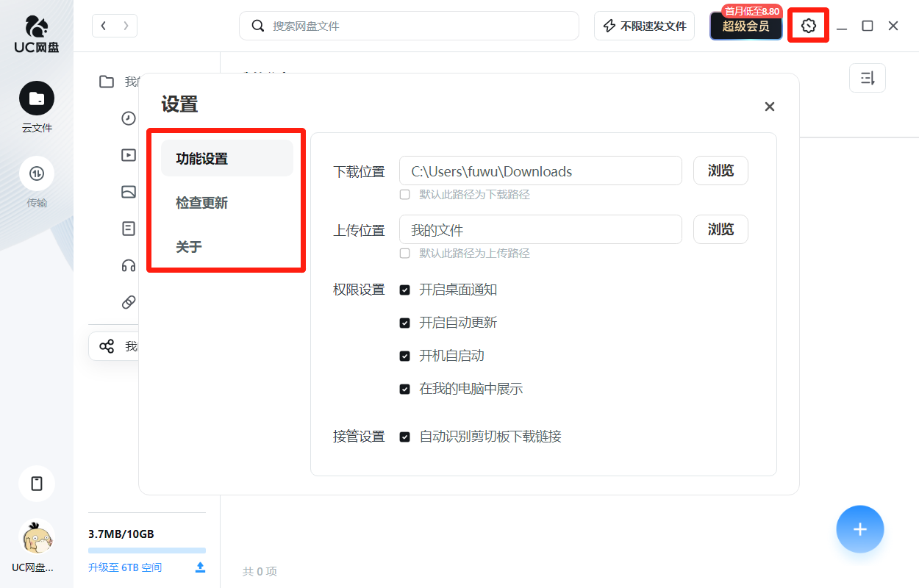Close the 设置 settings dialog
919x588 pixels.
tap(769, 107)
